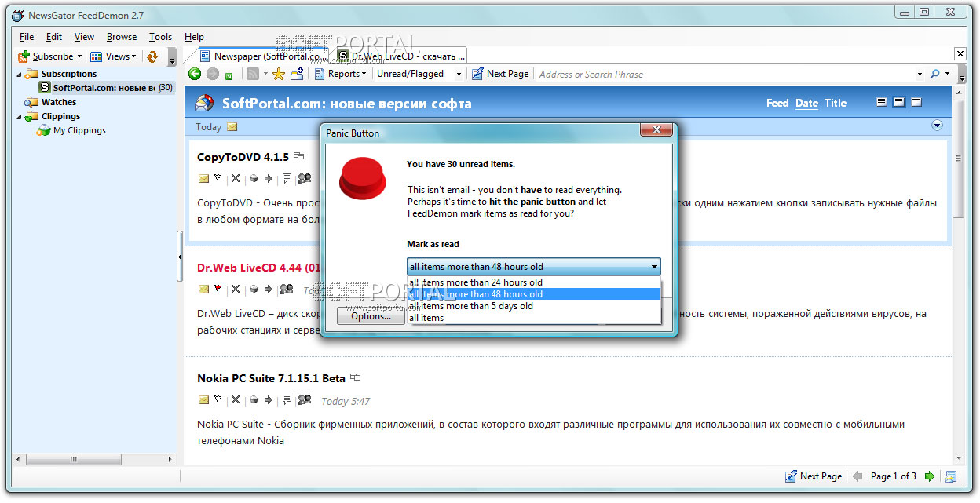Open the address bar history dropdown
The image size is (980, 503).
click(x=920, y=75)
